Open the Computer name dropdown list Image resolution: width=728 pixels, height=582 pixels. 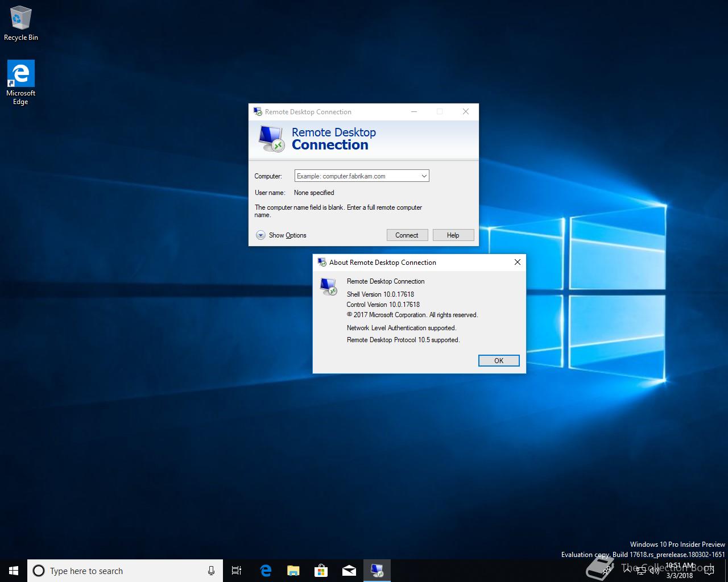coord(424,176)
